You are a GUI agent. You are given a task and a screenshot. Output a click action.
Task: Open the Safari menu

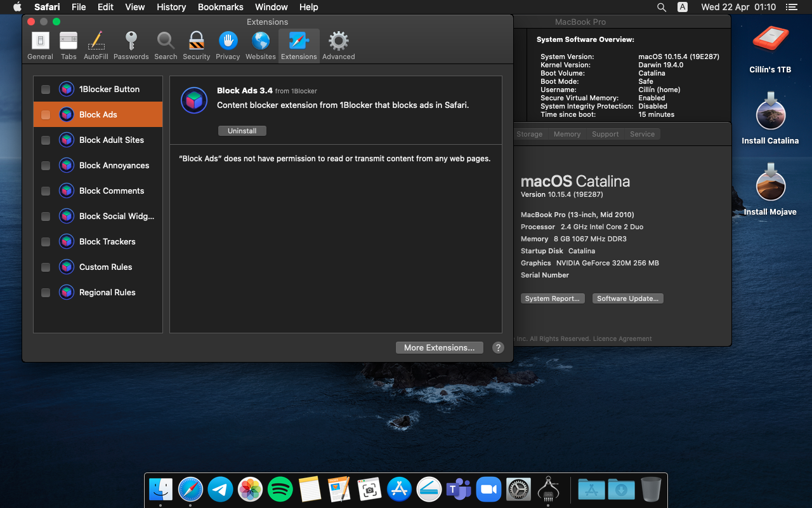pyautogui.click(x=46, y=7)
